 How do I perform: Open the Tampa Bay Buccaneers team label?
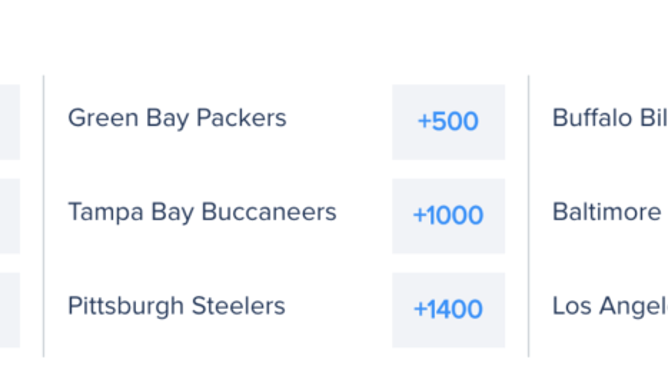coord(202,212)
